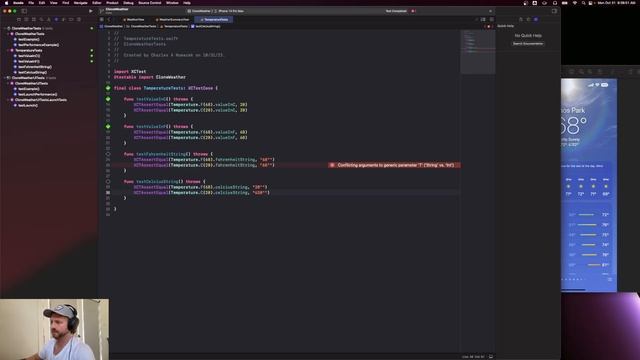
Task: Open the Quick Help inspector tab icon
Action: (536, 19)
